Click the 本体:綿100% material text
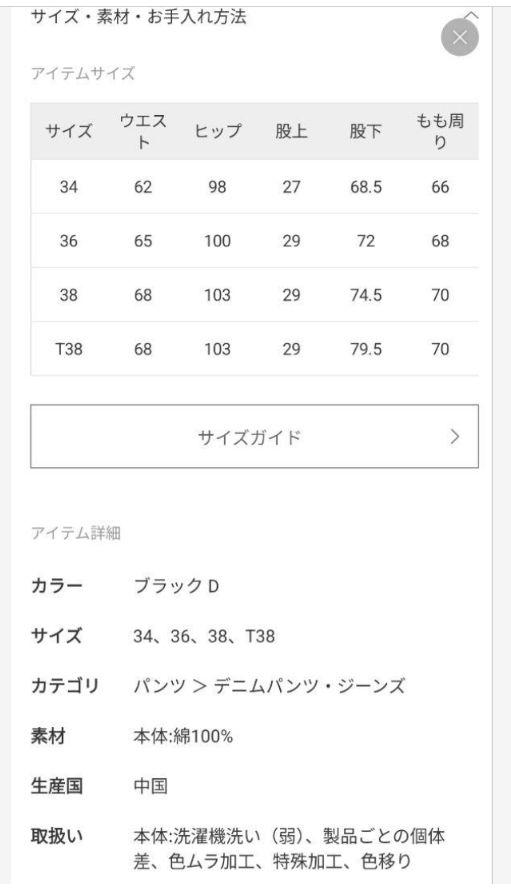This screenshot has height=890, width=511. [x=183, y=736]
